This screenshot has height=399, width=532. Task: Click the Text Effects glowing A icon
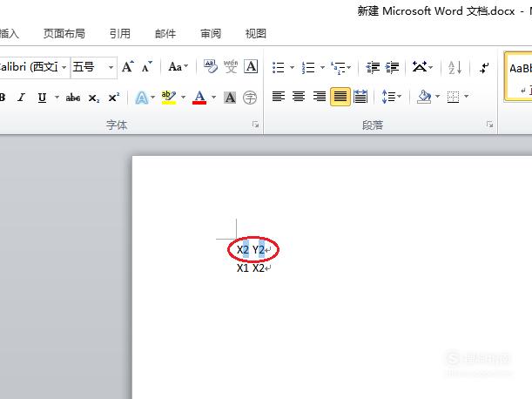point(141,98)
